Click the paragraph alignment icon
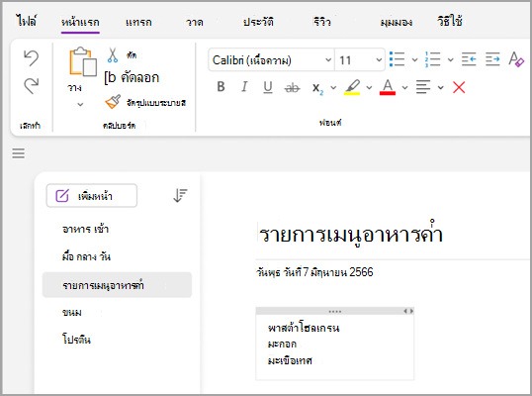Image resolution: width=532 pixels, height=396 pixels. 423,87
